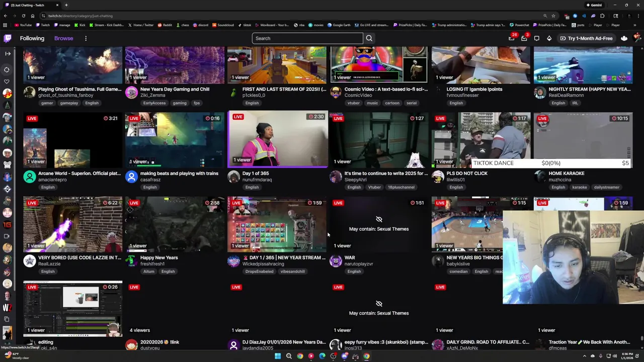Click the gameplay tag

[69, 103]
